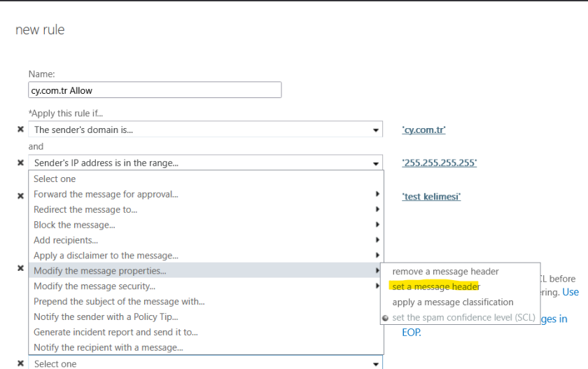588x369 pixels.
Task: Edit the '255.255.255.255' IP address link
Action: click(x=439, y=163)
